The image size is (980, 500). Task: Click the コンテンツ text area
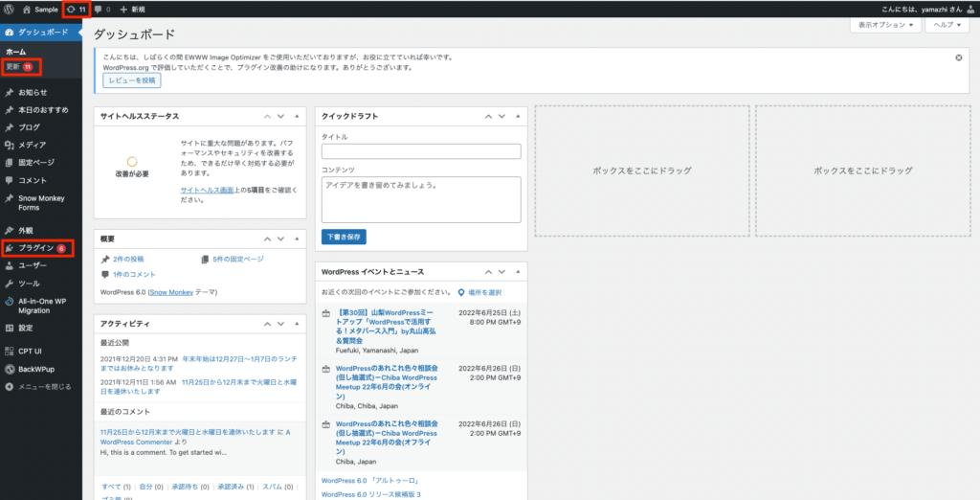[x=421, y=199]
